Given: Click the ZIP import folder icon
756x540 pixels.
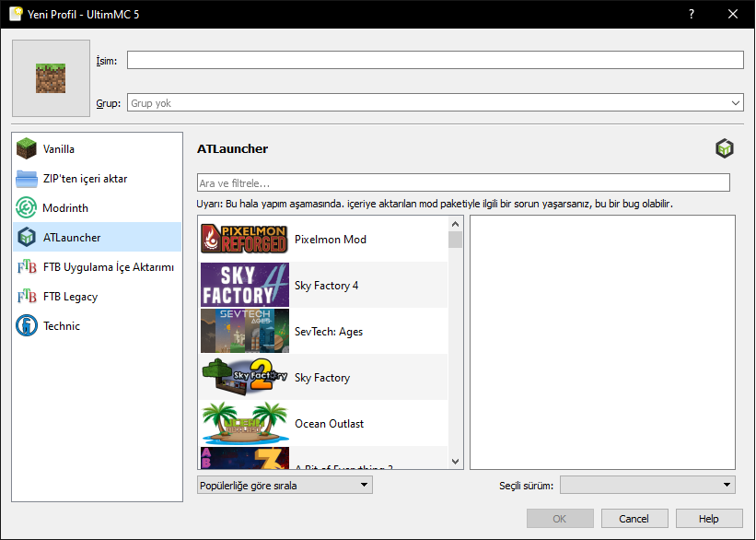Looking at the screenshot, I should click(x=26, y=179).
